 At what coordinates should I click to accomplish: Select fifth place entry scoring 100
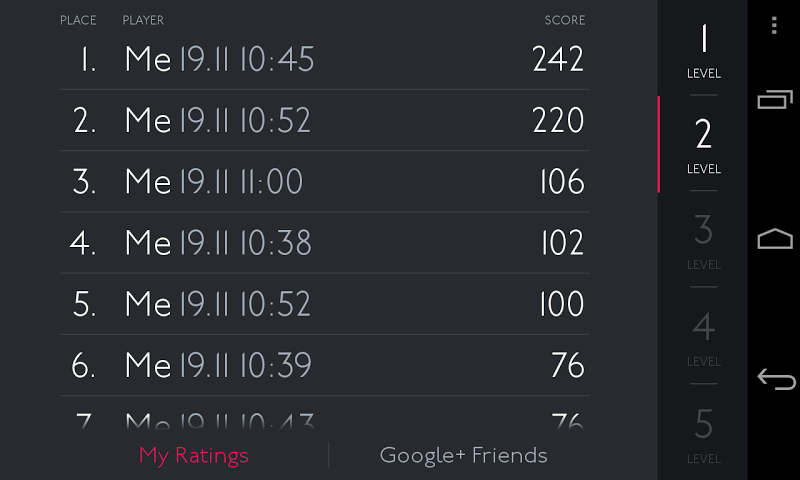coord(325,304)
